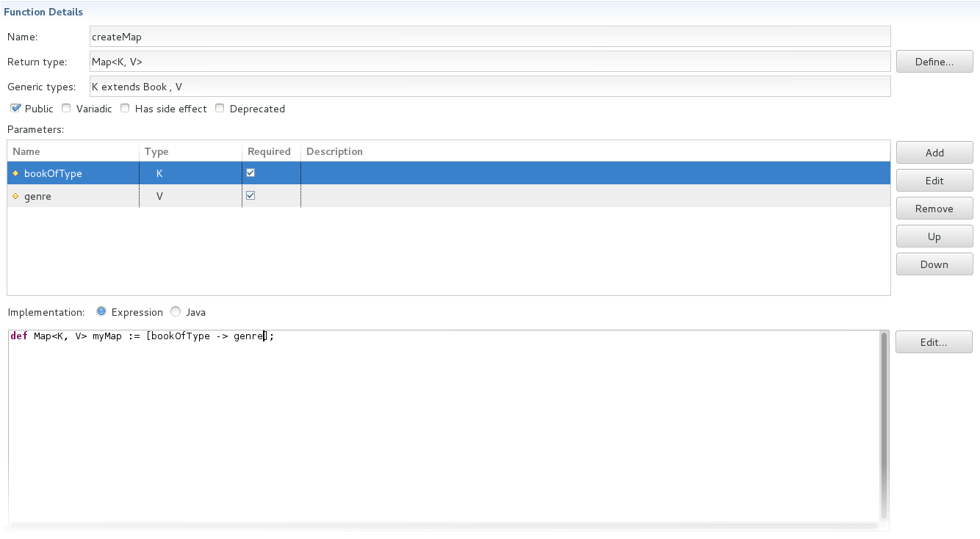The image size is (980, 539).
Task: Click the vertical scrollbar of code editor
Action: (x=884, y=426)
